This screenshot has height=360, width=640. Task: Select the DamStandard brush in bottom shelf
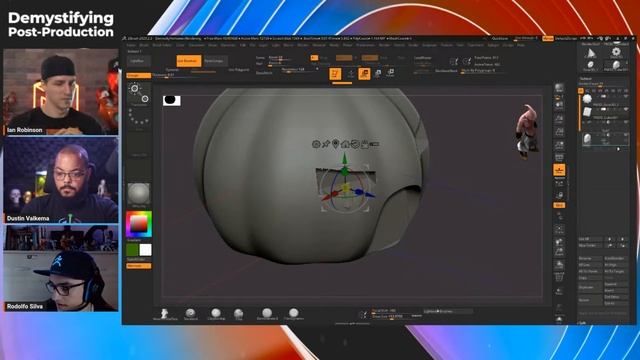pyautogui.click(x=267, y=314)
